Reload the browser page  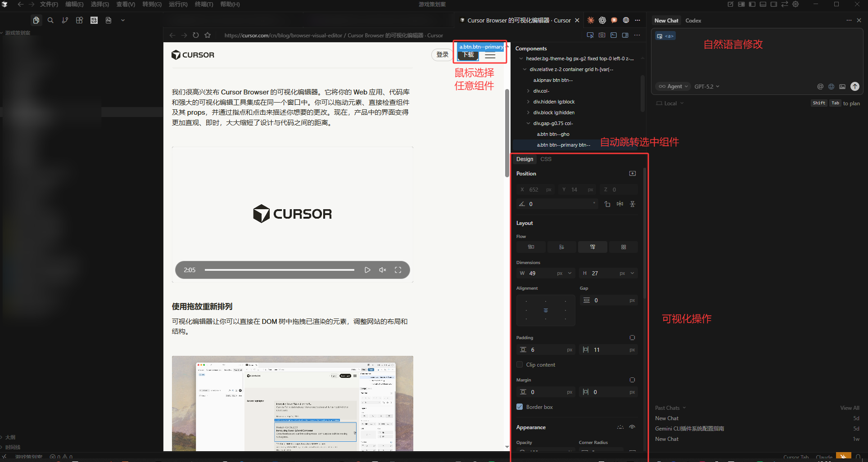pos(196,35)
